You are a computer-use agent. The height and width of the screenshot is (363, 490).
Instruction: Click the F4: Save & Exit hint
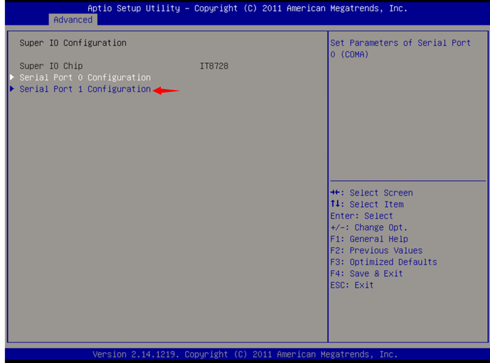367,274
